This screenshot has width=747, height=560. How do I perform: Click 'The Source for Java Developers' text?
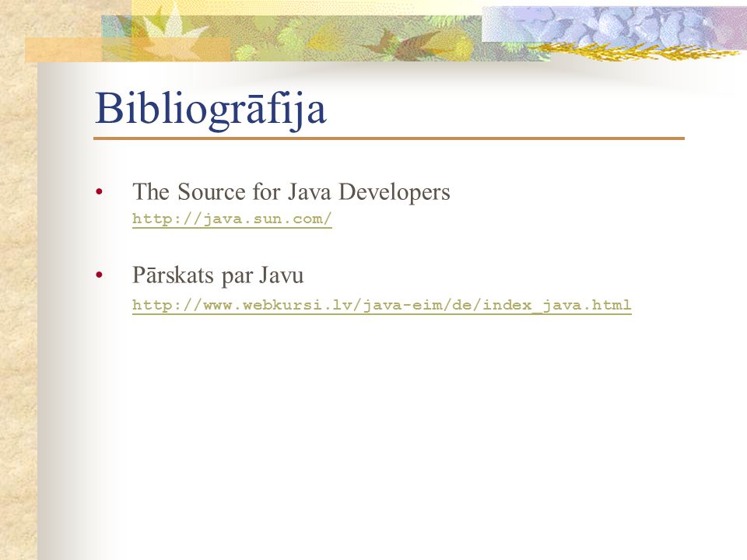tap(291, 192)
